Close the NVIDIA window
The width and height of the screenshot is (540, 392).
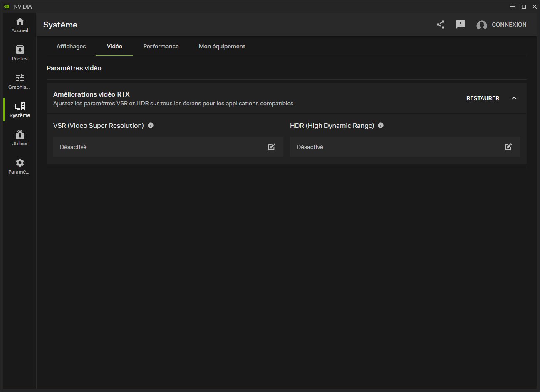[535, 7]
